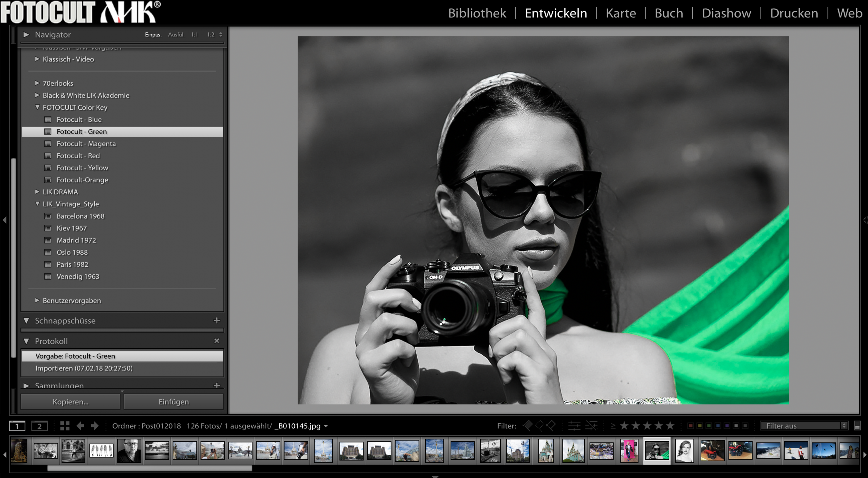The height and width of the screenshot is (478, 868).
Task: Expand the LIK DRAMA preset folder
Action: (x=37, y=191)
